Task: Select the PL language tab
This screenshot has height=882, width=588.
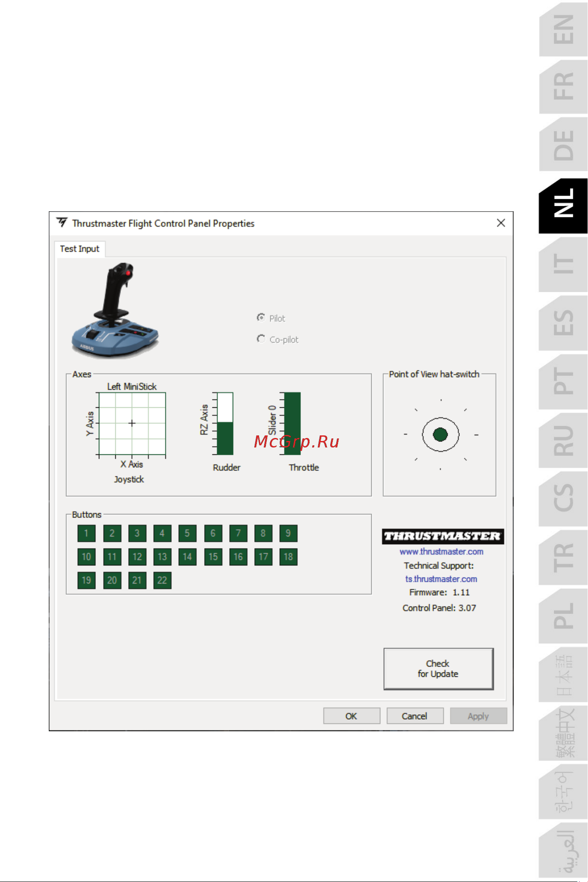Action: 563,615
